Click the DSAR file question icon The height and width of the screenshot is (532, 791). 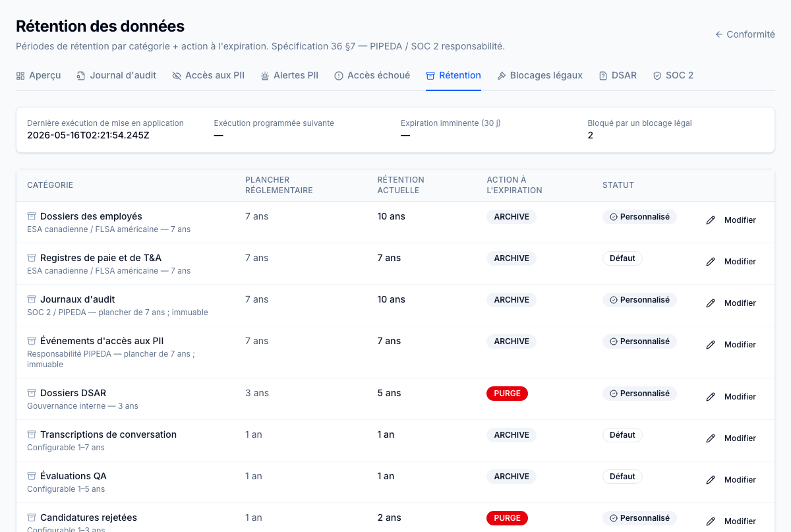603,76
